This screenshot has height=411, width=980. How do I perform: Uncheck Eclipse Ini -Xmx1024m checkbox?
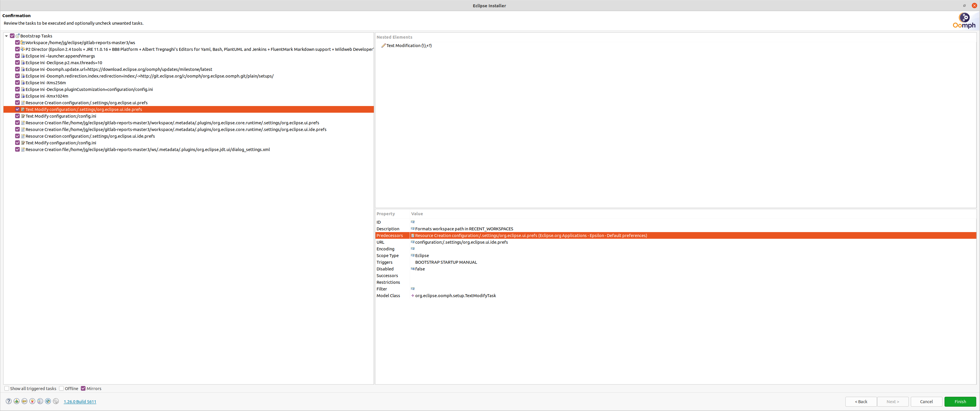click(x=17, y=96)
